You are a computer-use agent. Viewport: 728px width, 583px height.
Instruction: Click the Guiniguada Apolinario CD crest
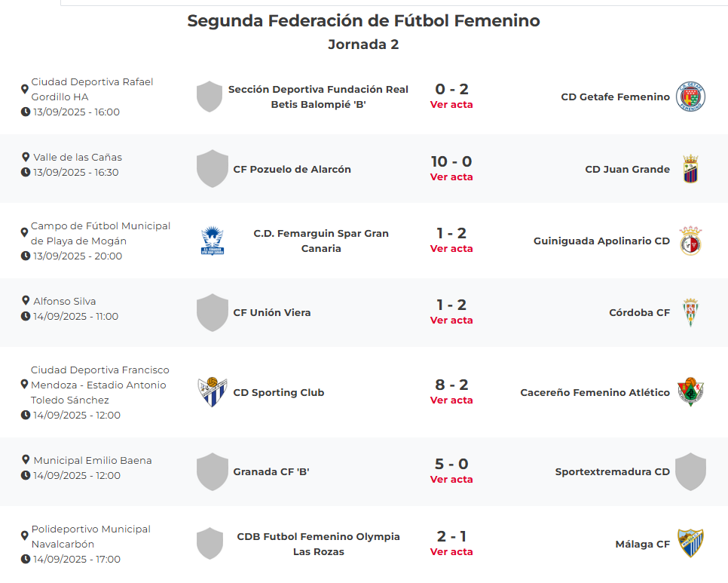pos(690,241)
